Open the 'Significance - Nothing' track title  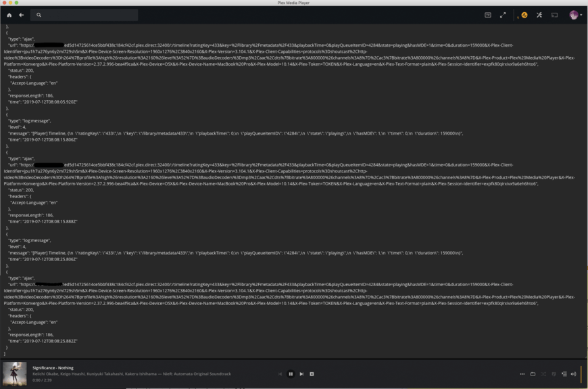(53, 368)
